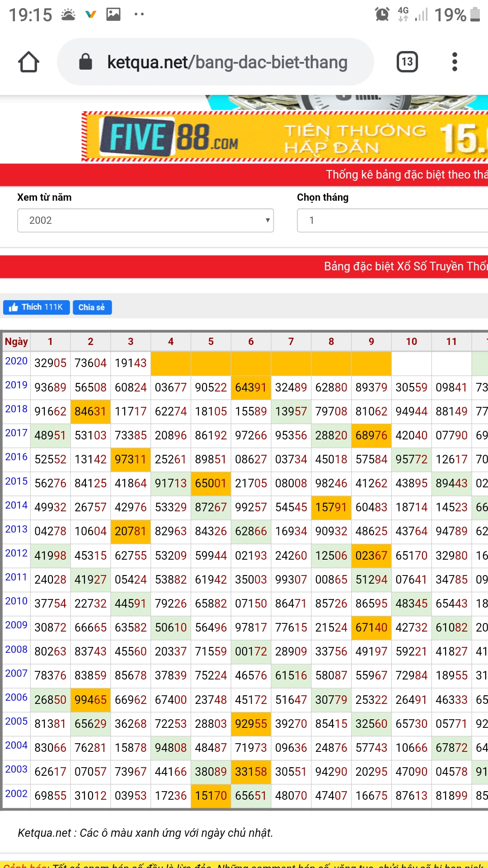Tap the weather notification icon

coord(68,14)
